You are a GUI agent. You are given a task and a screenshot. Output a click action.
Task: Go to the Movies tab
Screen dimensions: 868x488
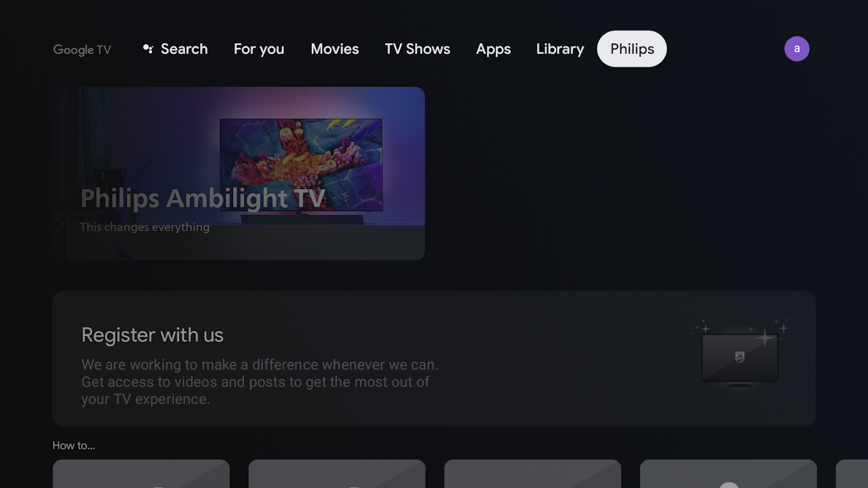point(335,49)
